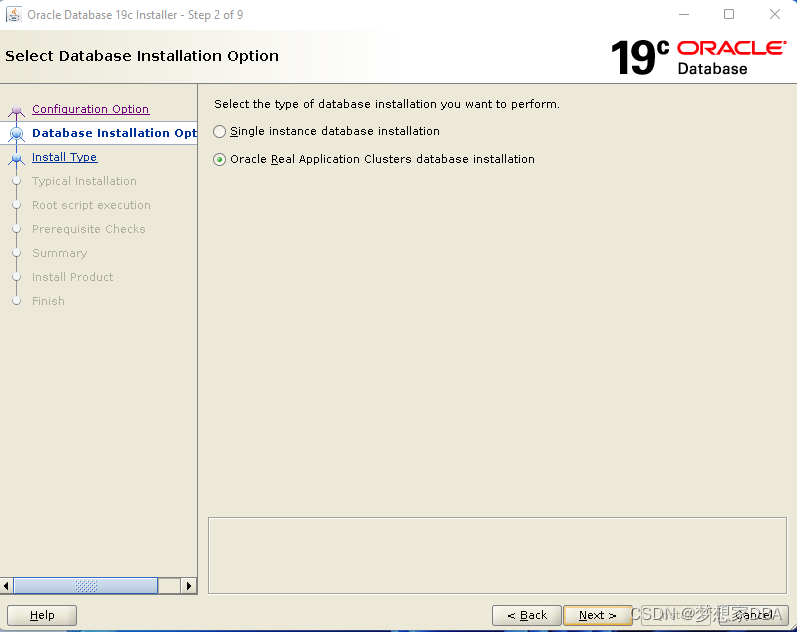Viewport: 797px width, 632px height.
Task: Go back with the Back button
Action: (x=527, y=615)
